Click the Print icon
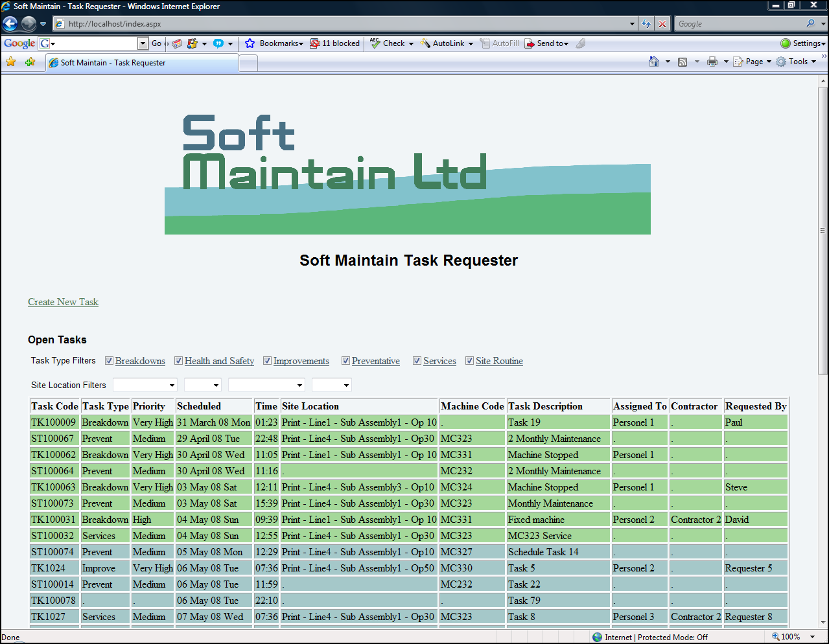This screenshot has height=644, width=829. [x=712, y=62]
